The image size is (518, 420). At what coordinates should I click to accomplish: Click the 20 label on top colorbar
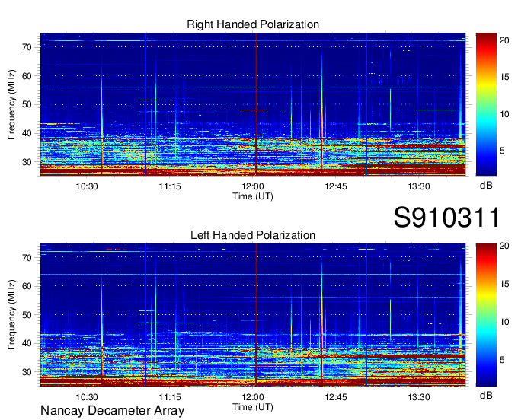504,40
